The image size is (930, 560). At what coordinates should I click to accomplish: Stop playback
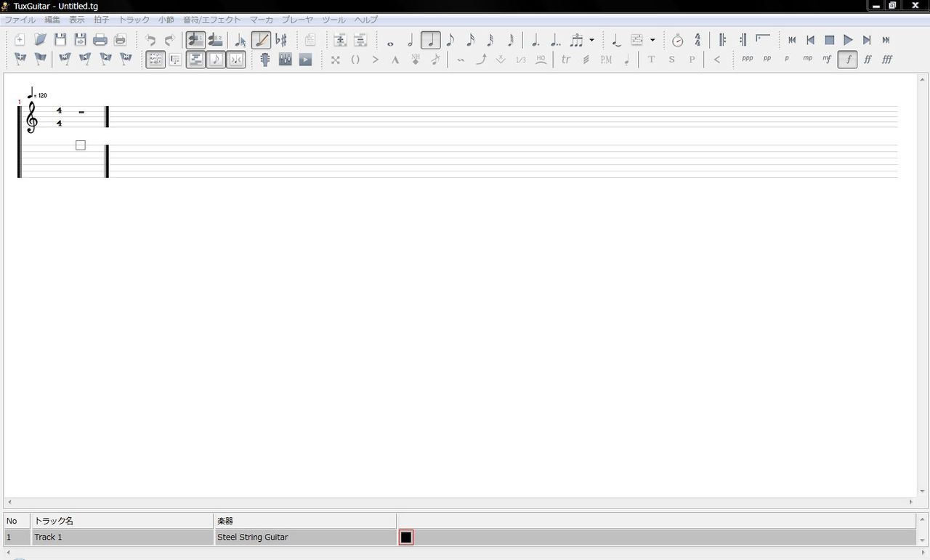pos(830,40)
